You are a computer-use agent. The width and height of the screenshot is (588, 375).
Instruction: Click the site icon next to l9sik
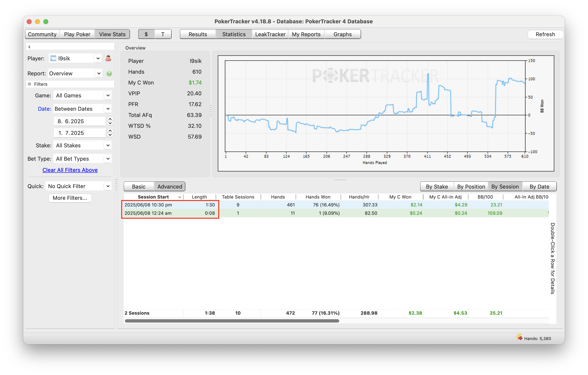coord(53,58)
